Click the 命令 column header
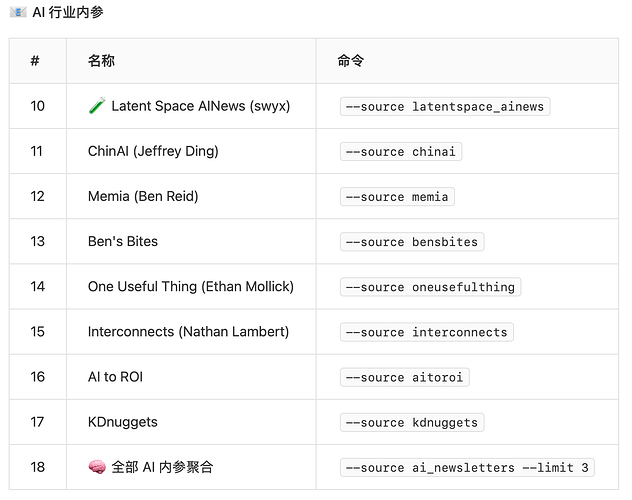Image resolution: width=632 pixels, height=500 pixels. [x=351, y=61]
